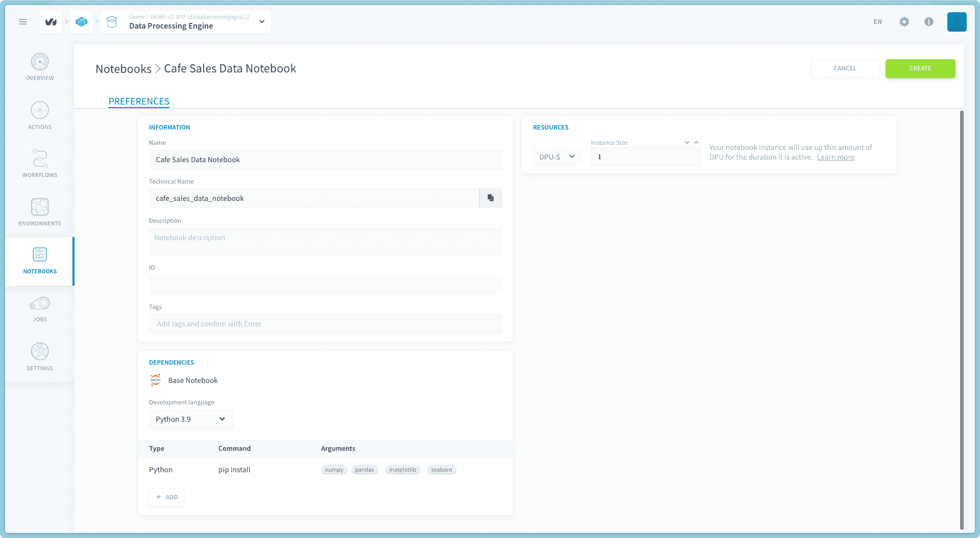
Task: Click the Name input field
Action: (x=325, y=160)
